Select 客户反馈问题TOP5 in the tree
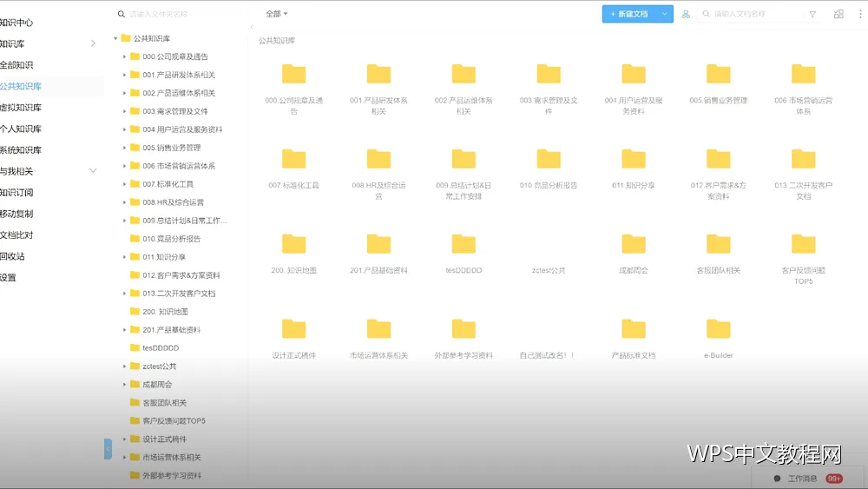Image resolution: width=868 pixels, height=489 pixels. point(174,421)
